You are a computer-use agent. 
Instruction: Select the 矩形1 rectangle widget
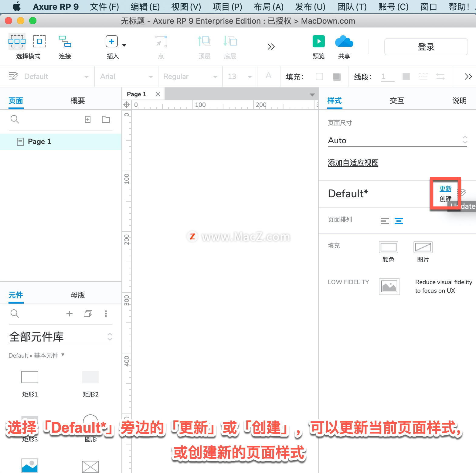(30, 377)
